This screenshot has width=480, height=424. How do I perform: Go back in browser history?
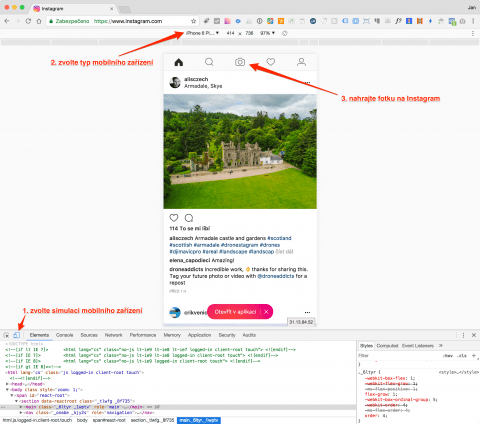pos(7,21)
